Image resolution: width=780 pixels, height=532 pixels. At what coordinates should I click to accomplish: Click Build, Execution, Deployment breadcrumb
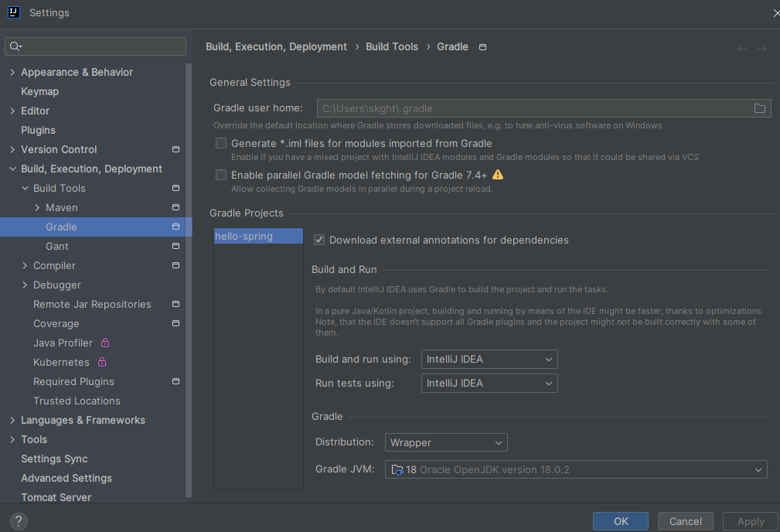pos(276,46)
